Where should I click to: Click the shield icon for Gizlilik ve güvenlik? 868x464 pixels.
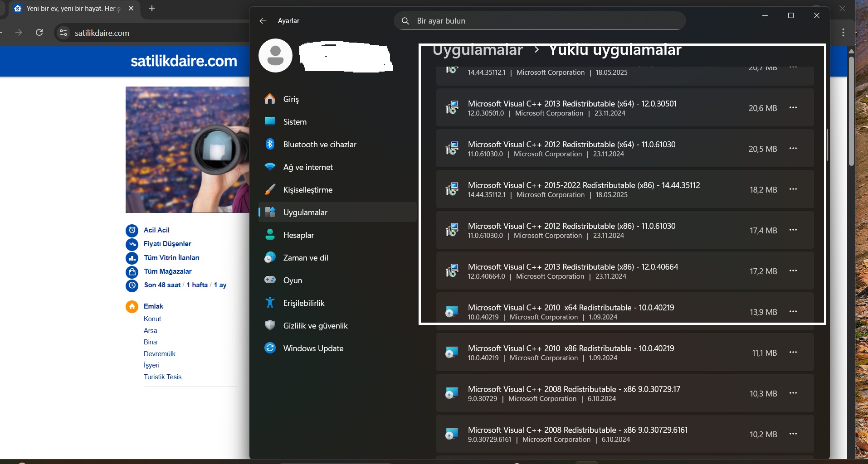pyautogui.click(x=270, y=325)
